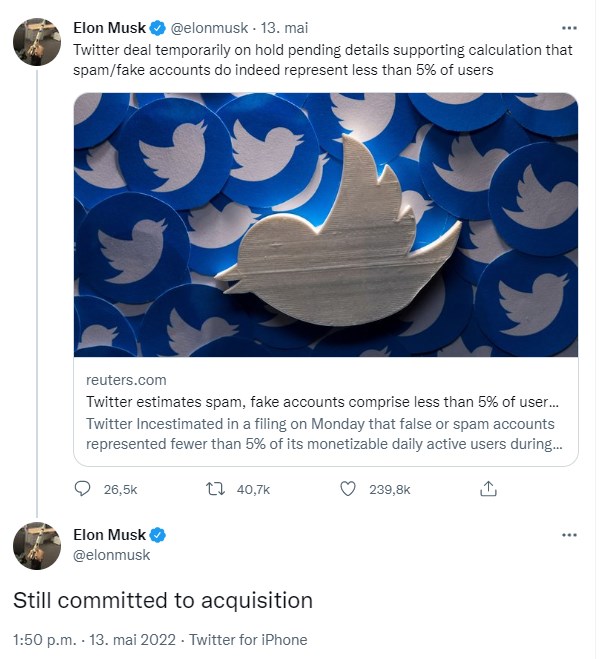Screen dimensions: 600x659
Task: Click the verified badge on the lower tweet
Action: coord(157,535)
